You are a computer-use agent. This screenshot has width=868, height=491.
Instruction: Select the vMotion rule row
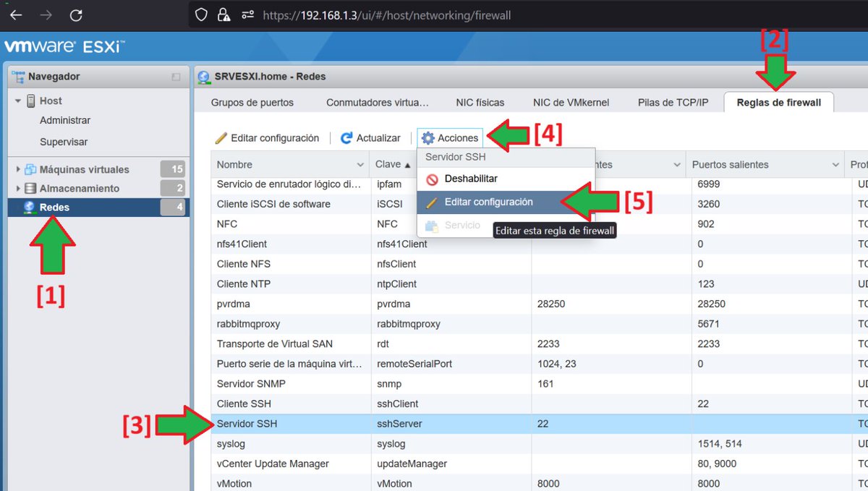point(540,483)
